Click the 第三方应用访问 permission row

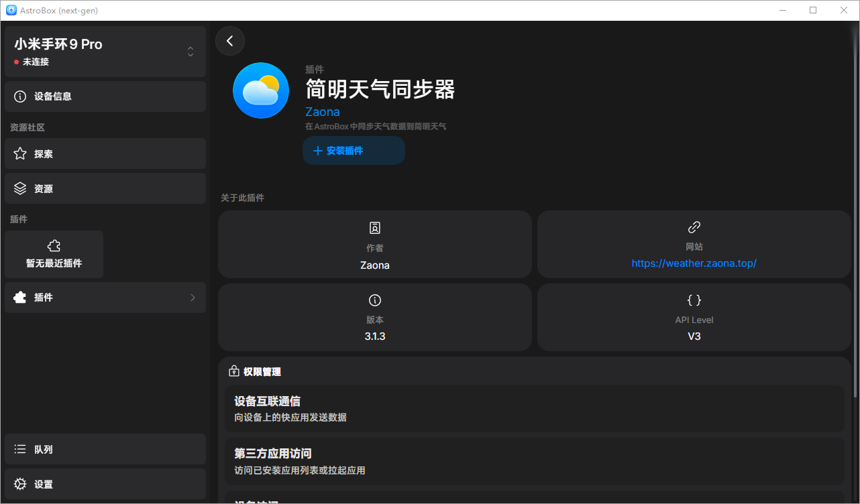(534, 461)
